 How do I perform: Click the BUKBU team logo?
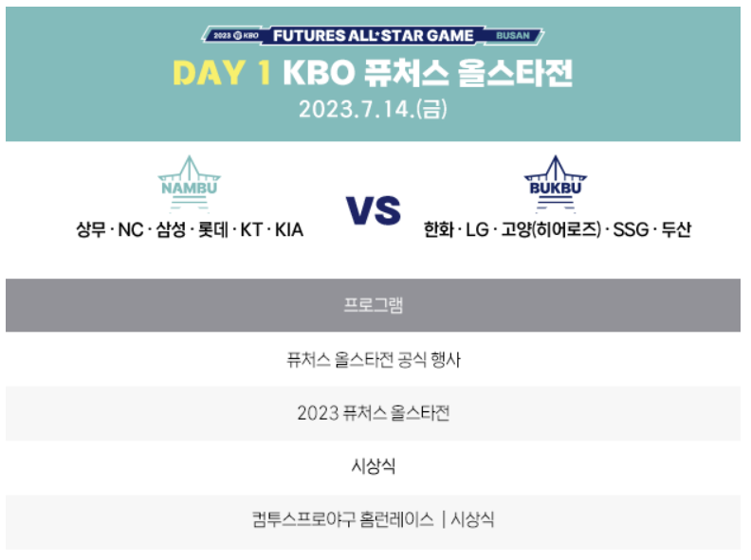pos(556,184)
